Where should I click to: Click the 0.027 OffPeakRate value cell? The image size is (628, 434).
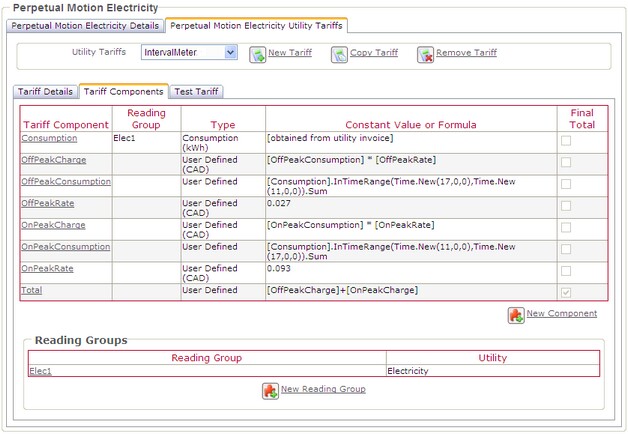pos(411,207)
